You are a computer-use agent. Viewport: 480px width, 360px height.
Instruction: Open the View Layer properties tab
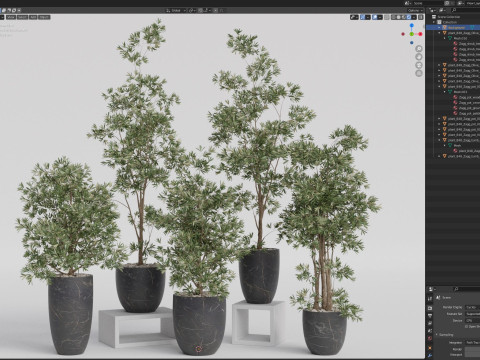[x=430, y=323]
